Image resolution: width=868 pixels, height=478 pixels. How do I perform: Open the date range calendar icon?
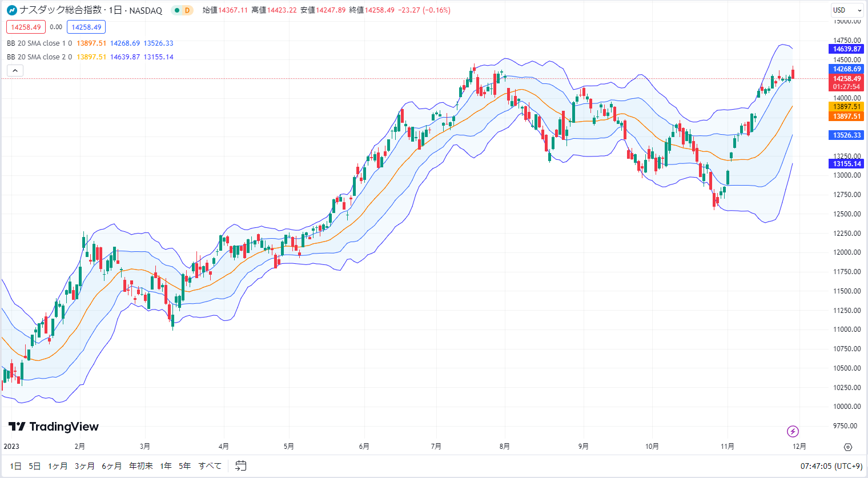click(241, 466)
